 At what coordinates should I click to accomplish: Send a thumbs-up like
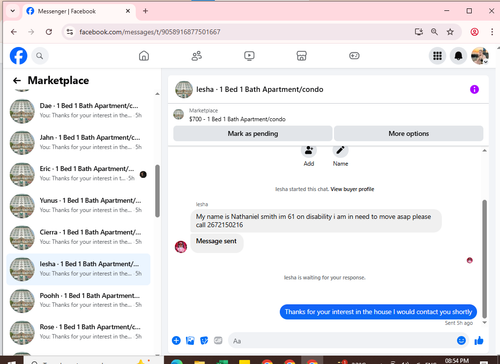click(x=479, y=340)
